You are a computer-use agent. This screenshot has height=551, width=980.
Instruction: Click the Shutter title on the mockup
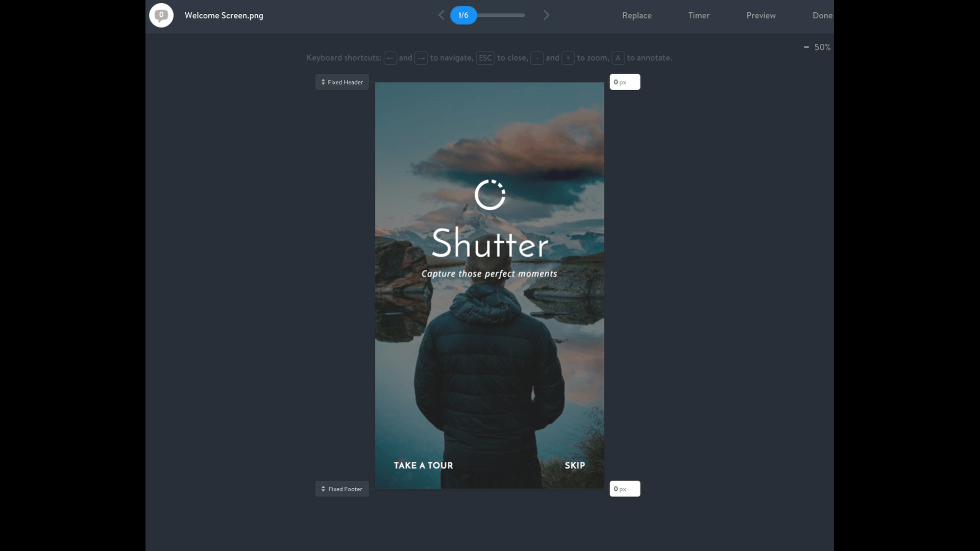489,244
